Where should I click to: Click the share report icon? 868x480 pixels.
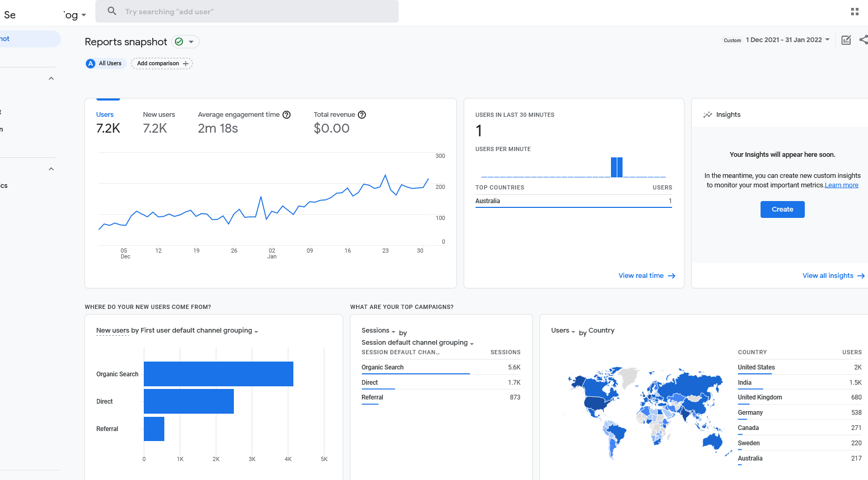point(864,40)
